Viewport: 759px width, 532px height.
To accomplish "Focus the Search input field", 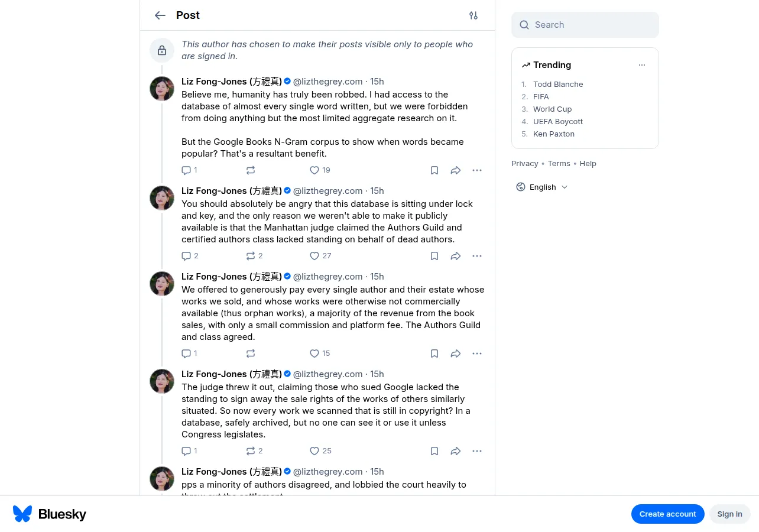I will point(585,25).
